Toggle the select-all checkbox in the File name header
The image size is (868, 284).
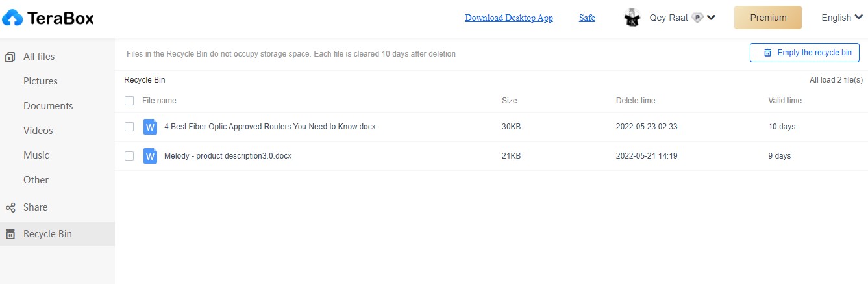pyautogui.click(x=129, y=101)
